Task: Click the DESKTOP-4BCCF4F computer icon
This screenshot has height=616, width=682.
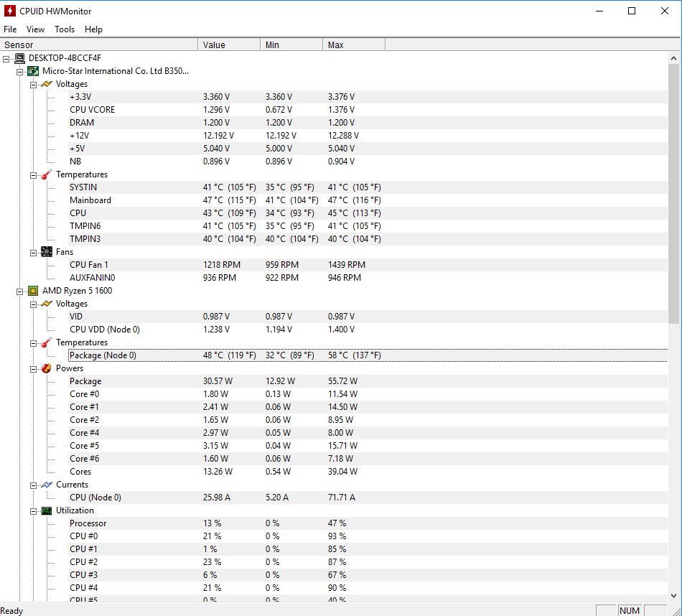Action: [19, 58]
